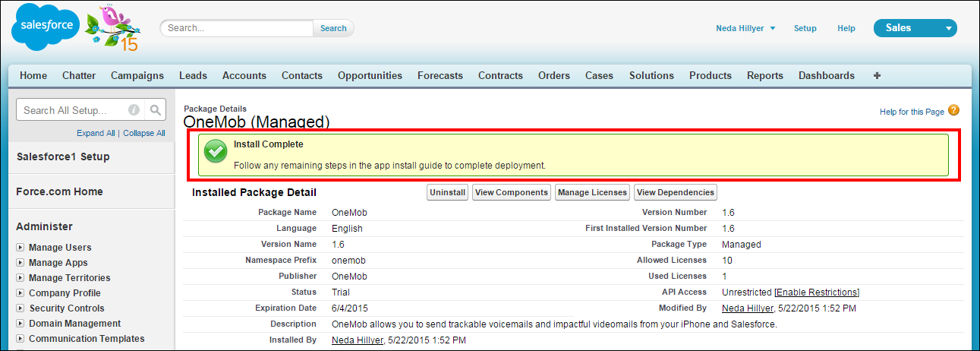The width and height of the screenshot is (980, 351).
Task: Click the Salesforce1 Setup sidebar heading
Action: [x=63, y=157]
